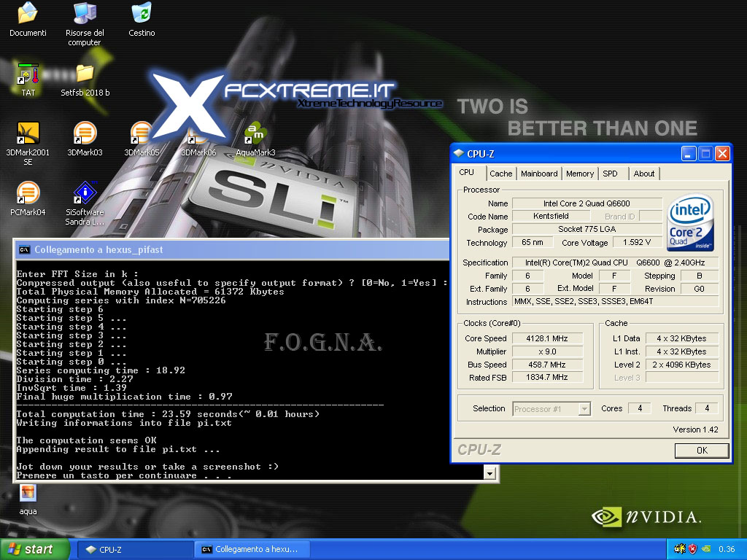Switch to the About tab
The height and width of the screenshot is (560, 747).
tap(644, 174)
